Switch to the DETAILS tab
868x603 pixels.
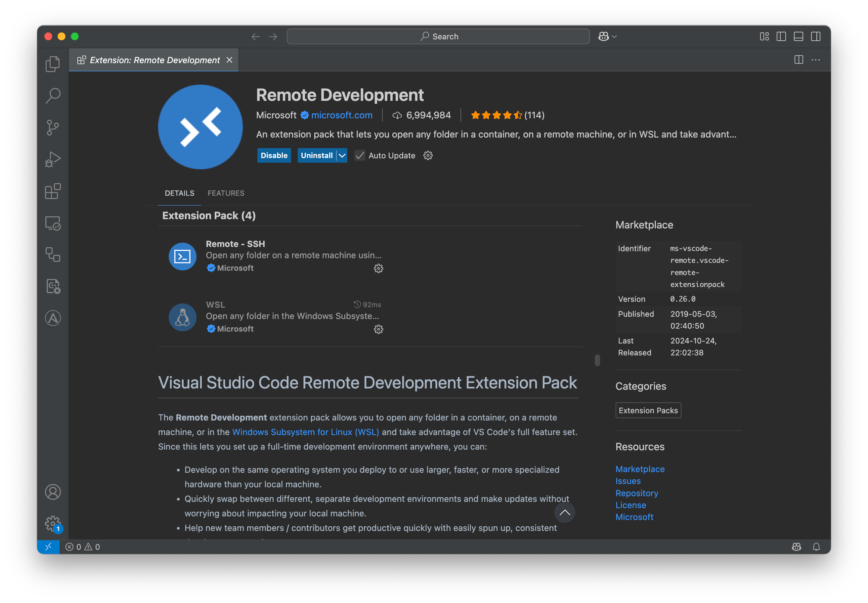179,193
